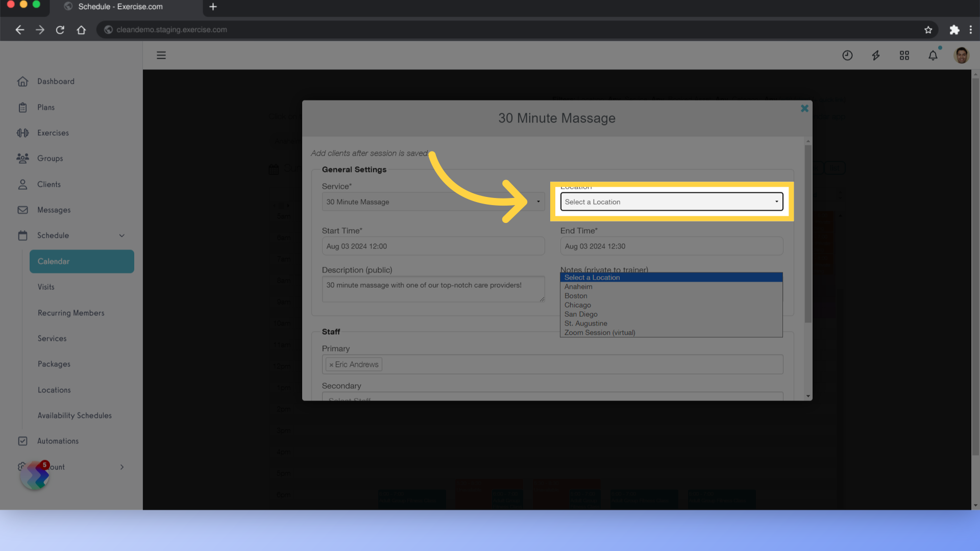Viewport: 980px width, 551px height.
Task: Choose St. Augustine from location list
Action: pos(671,323)
